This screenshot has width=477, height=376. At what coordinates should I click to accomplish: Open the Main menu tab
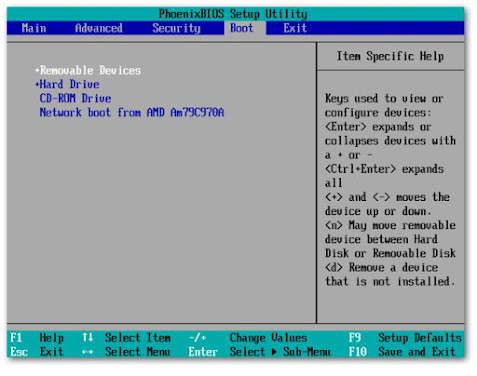tap(34, 28)
